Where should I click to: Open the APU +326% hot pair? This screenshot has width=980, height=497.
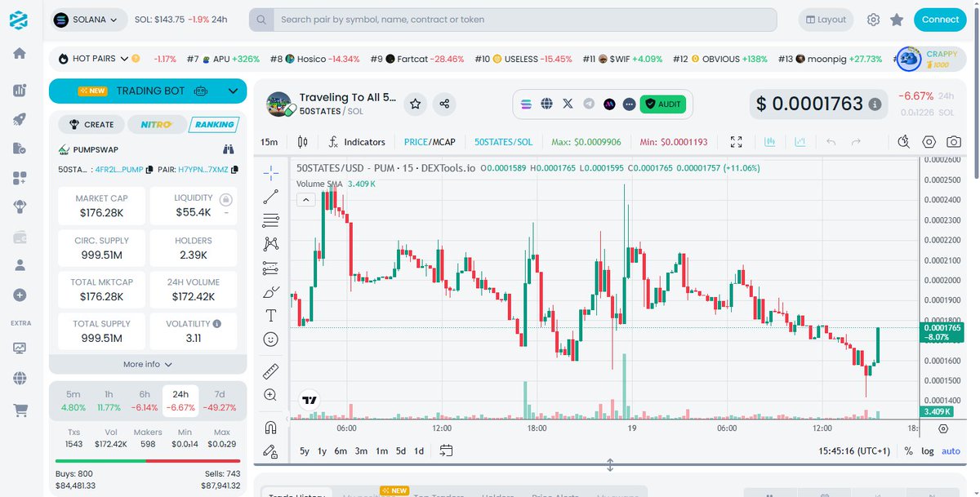223,59
